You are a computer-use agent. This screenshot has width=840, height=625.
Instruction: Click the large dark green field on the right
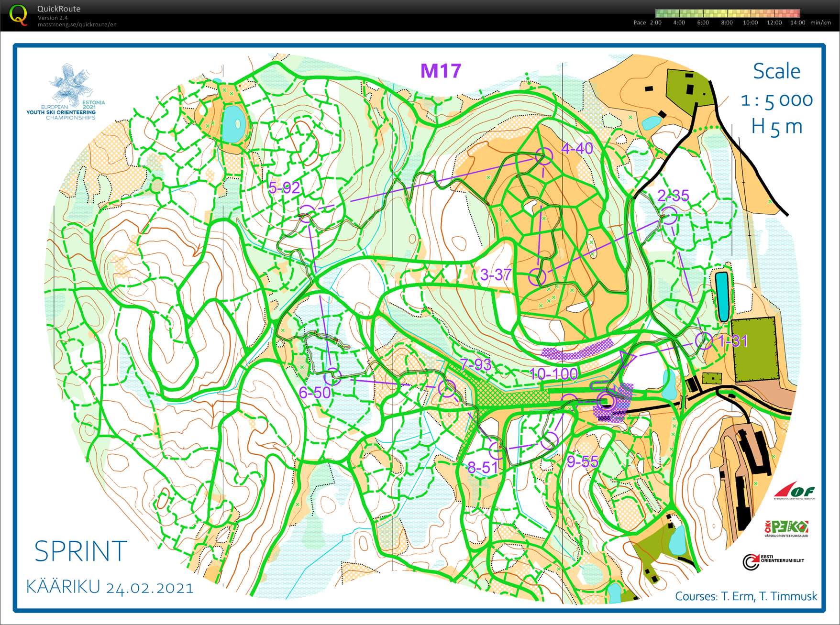pos(754,349)
